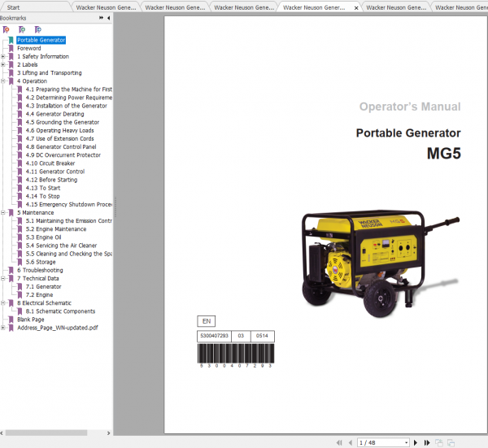
Task: Open 5.4 Servicing the Air Cleaner
Action: tap(61, 246)
